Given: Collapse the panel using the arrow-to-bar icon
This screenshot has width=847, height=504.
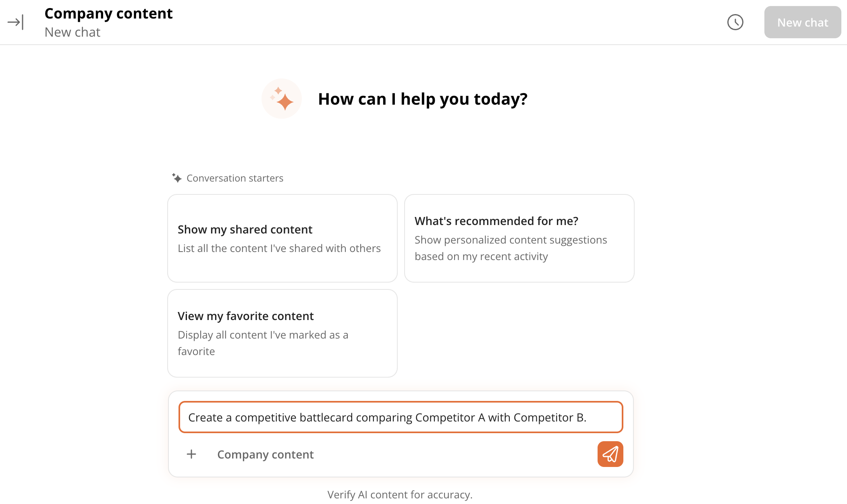Looking at the screenshot, I should pos(16,22).
